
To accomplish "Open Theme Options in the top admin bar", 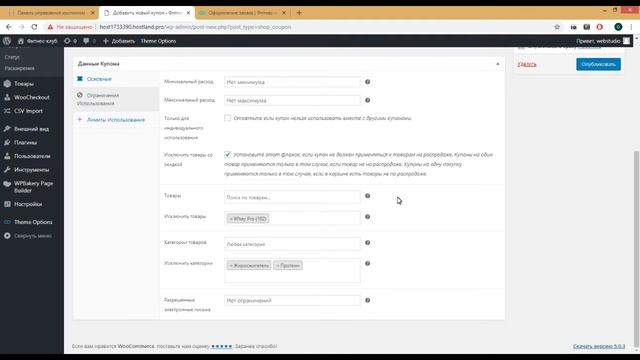I will click(x=158, y=41).
